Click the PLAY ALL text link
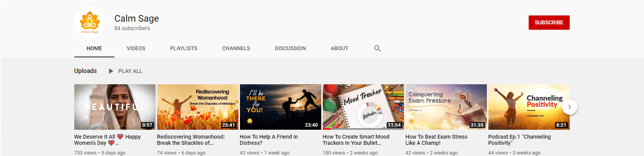This screenshot has height=156, width=644. point(130,71)
